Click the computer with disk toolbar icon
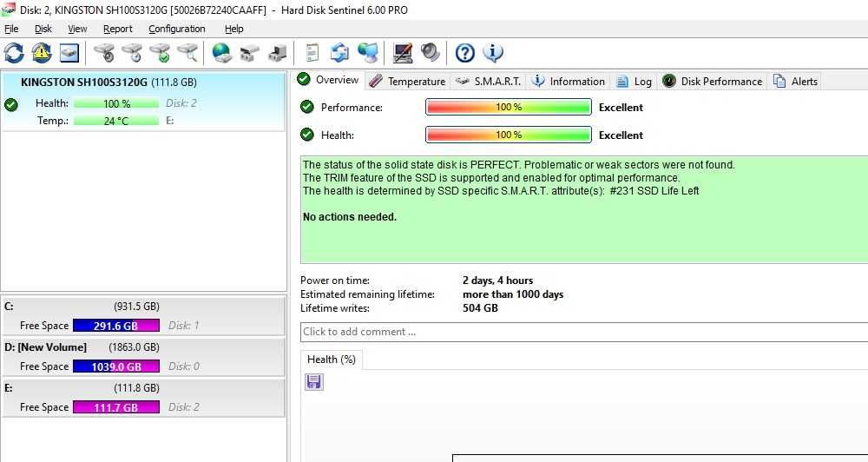 point(278,53)
